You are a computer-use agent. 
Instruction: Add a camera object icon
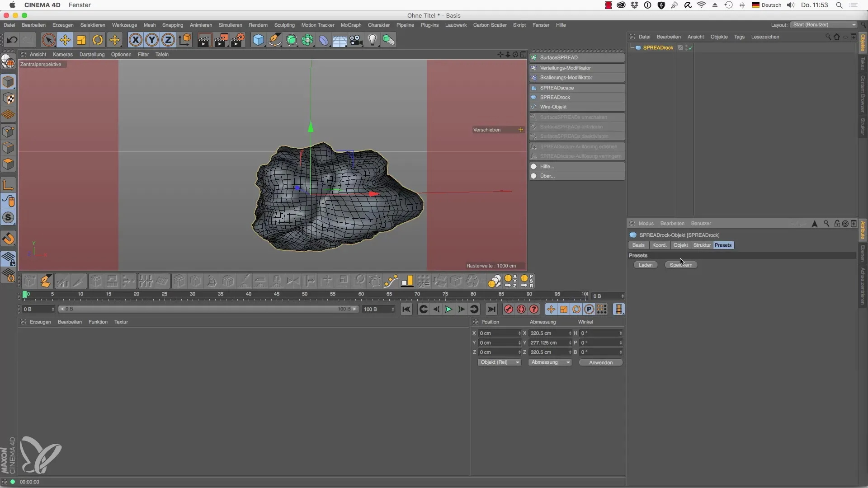(x=356, y=40)
